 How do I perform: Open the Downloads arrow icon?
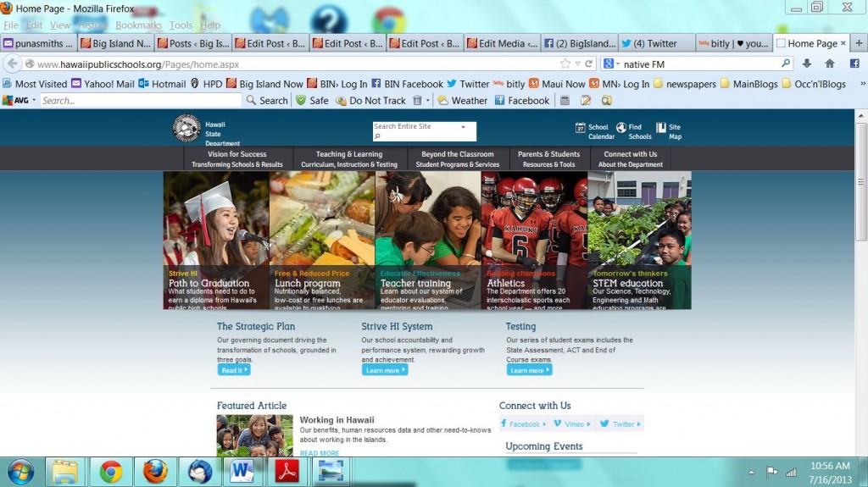click(x=807, y=64)
